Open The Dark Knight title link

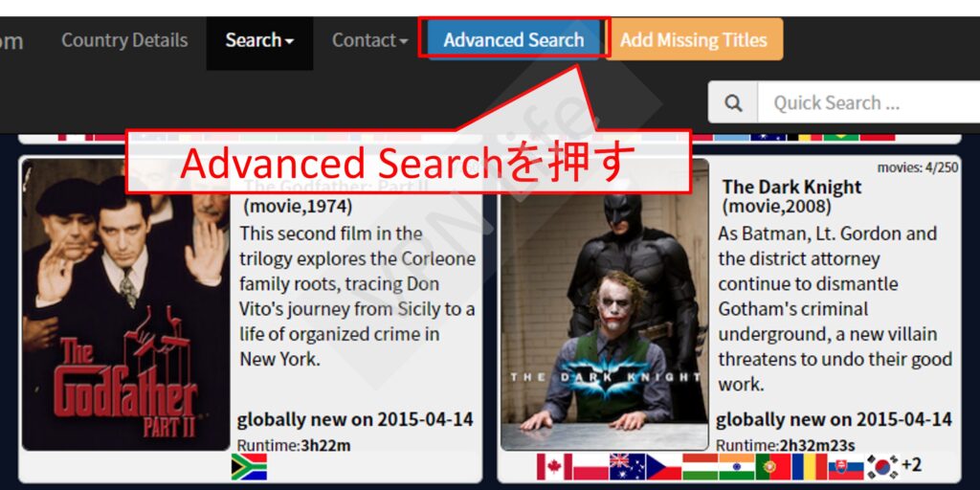point(791,187)
